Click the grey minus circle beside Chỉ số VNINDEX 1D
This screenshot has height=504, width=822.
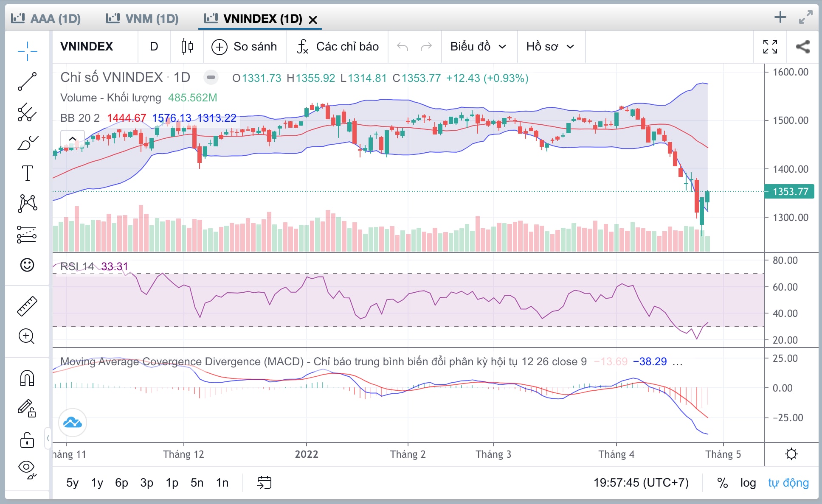[211, 77]
